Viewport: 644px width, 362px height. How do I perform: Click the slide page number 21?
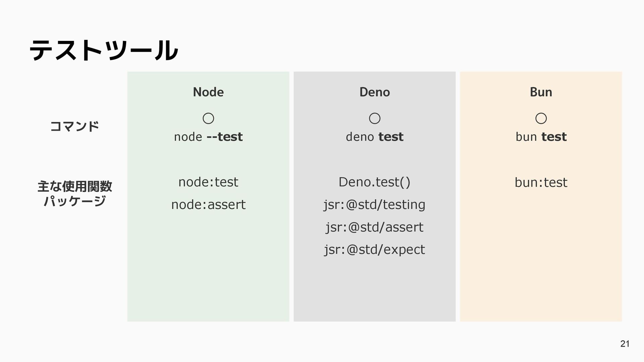(625, 344)
